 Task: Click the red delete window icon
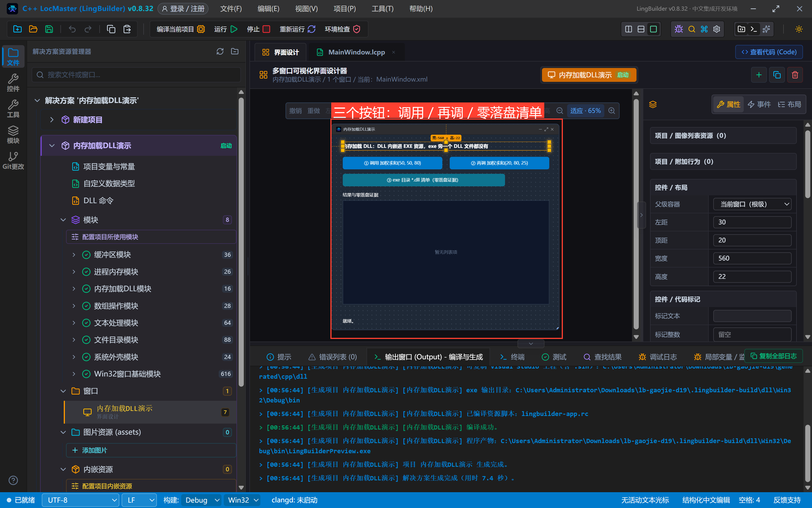pos(795,75)
